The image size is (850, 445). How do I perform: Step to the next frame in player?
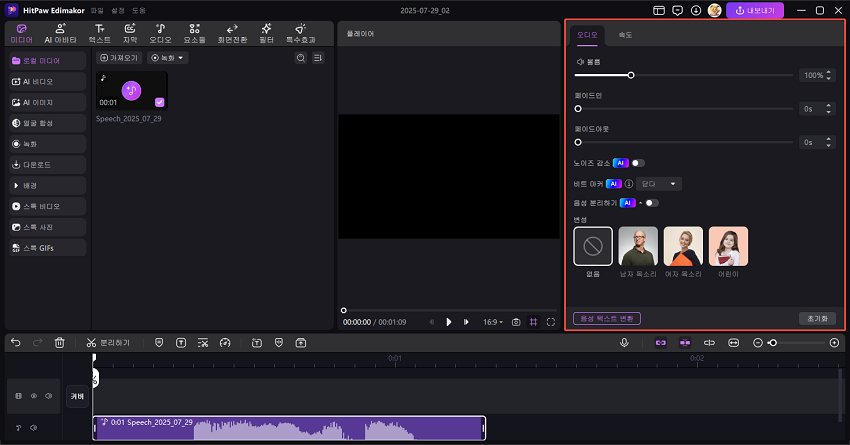[x=466, y=322]
